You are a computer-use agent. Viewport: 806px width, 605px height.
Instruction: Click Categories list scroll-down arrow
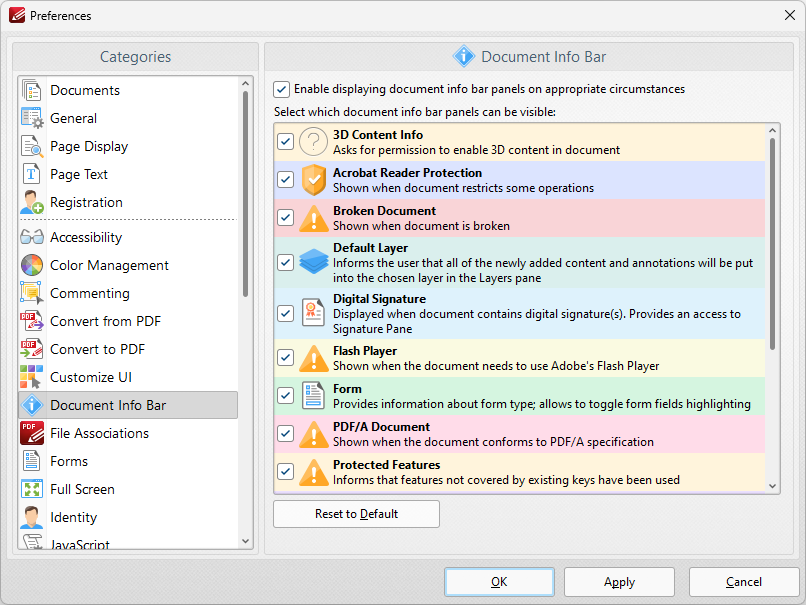[x=245, y=541]
